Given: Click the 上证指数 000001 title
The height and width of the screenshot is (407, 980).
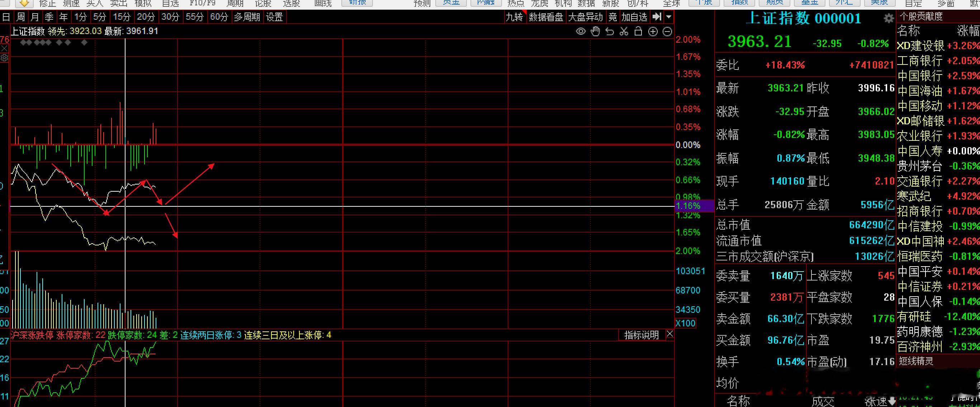Looking at the screenshot, I should (x=804, y=19).
